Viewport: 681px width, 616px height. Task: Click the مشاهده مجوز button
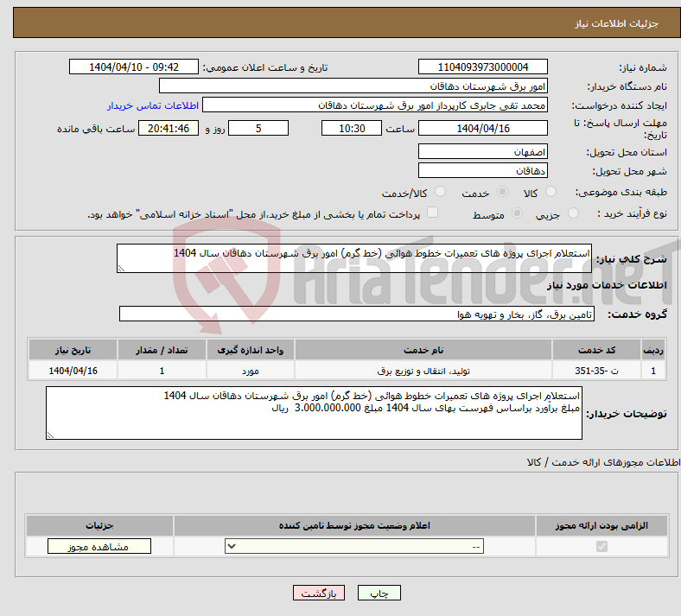(99, 546)
